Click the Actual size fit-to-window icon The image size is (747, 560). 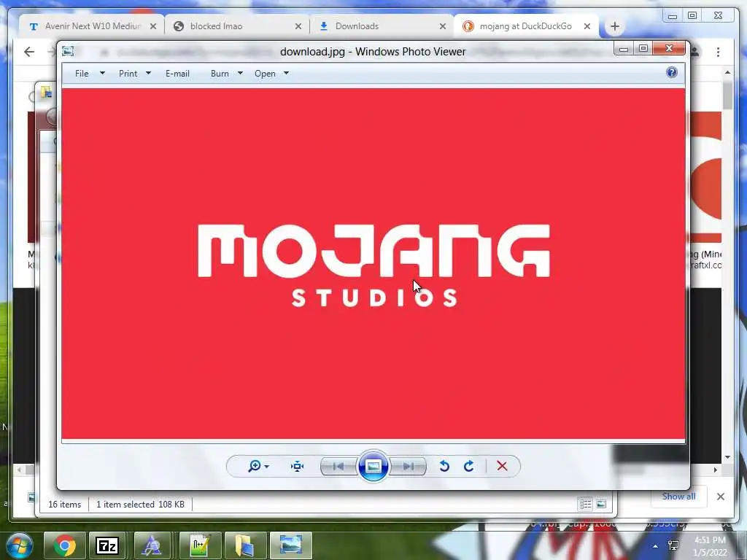point(298,466)
